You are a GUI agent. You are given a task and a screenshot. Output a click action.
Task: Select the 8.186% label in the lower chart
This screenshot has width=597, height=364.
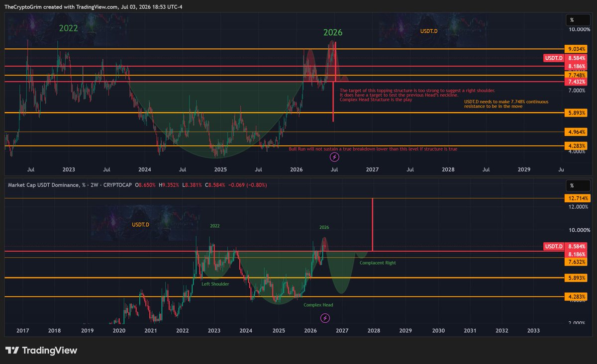(x=576, y=254)
